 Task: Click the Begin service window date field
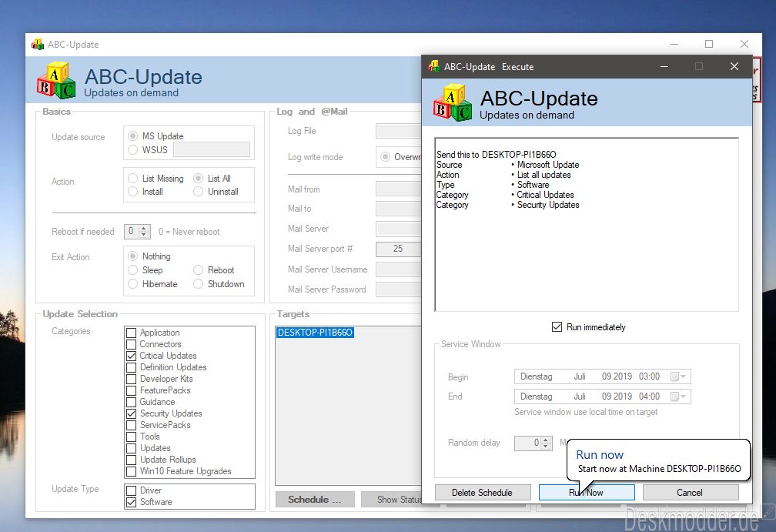pyautogui.click(x=602, y=376)
